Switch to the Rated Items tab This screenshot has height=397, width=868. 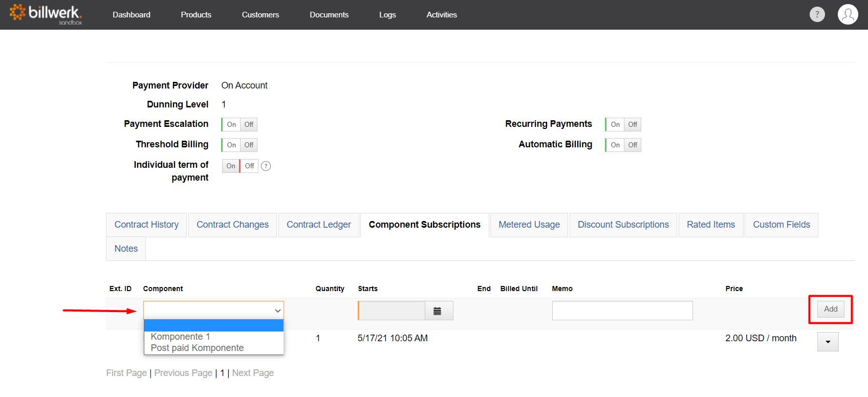point(711,225)
